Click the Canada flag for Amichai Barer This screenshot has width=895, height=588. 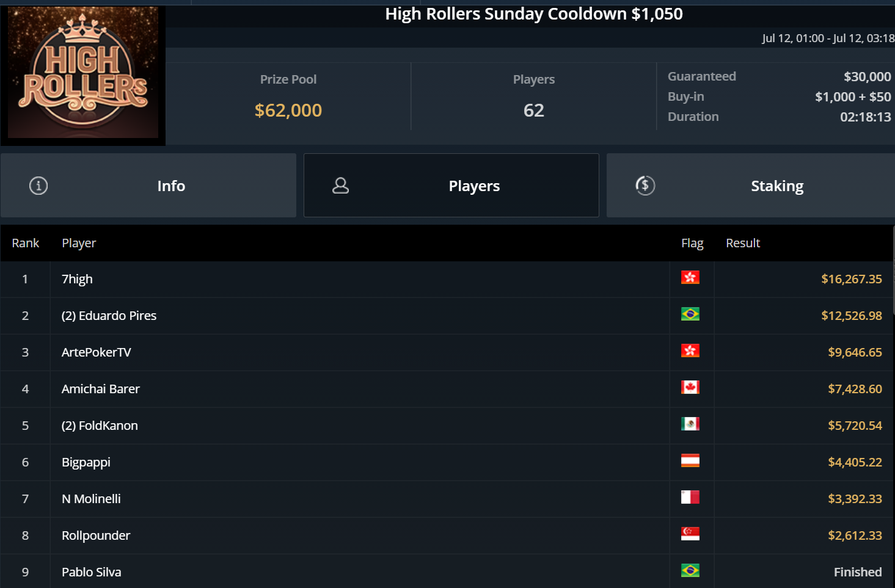(x=690, y=388)
